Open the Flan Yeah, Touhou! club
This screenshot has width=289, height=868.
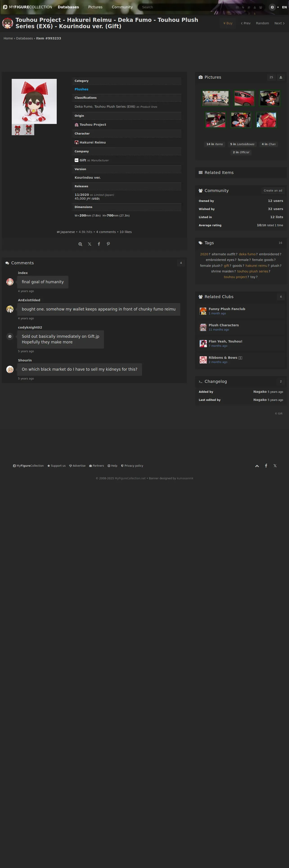click(225, 341)
